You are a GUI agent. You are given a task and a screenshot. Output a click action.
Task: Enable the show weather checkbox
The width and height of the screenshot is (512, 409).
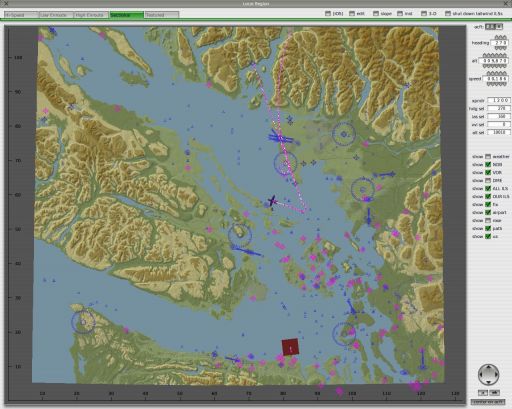point(488,156)
